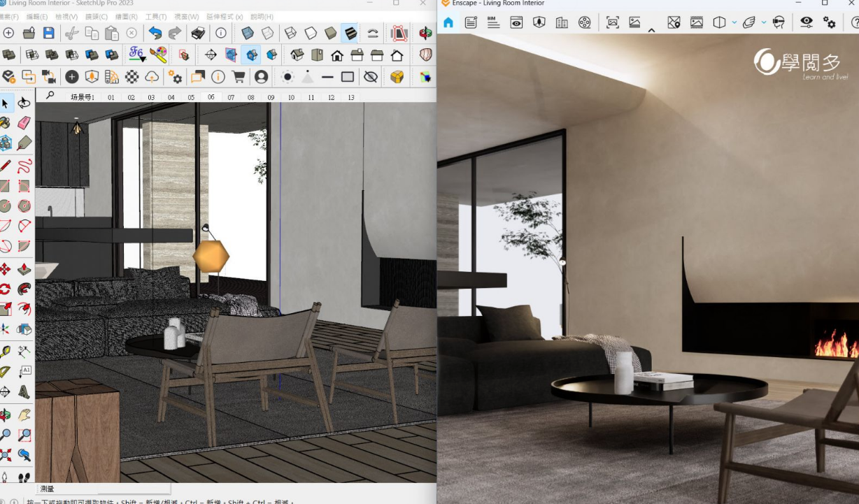
Task: Switch to scene tab 13
Action: [351, 97]
